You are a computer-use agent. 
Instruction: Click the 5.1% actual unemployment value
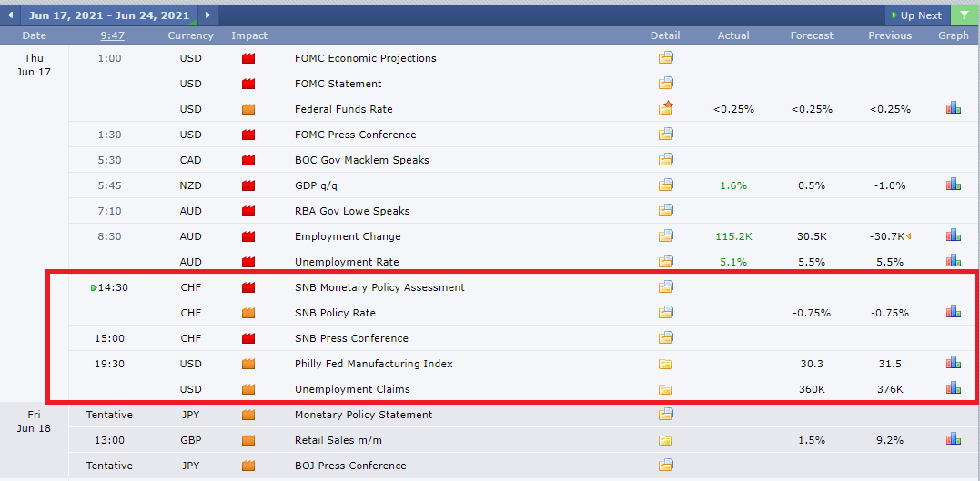pos(733,262)
